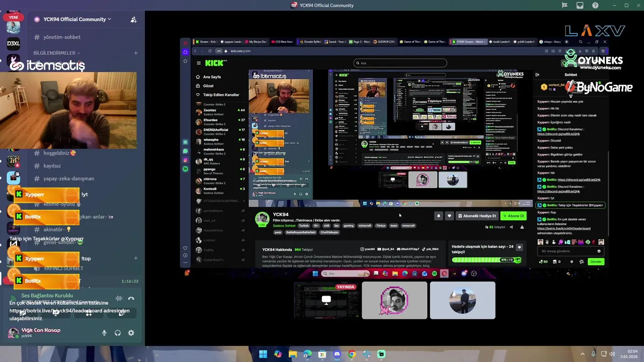Open the emoji picker in Kick chat input
The height and width of the screenshot is (362, 644).
(599, 251)
